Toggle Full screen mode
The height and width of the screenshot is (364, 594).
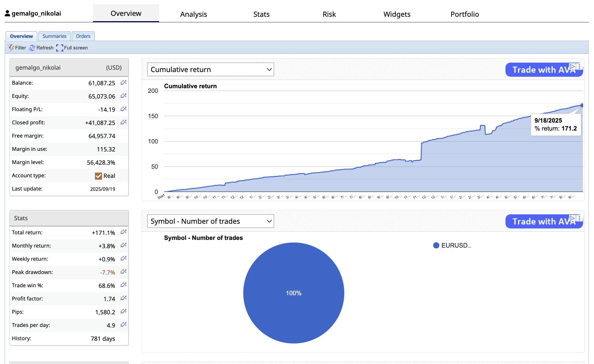(72, 48)
